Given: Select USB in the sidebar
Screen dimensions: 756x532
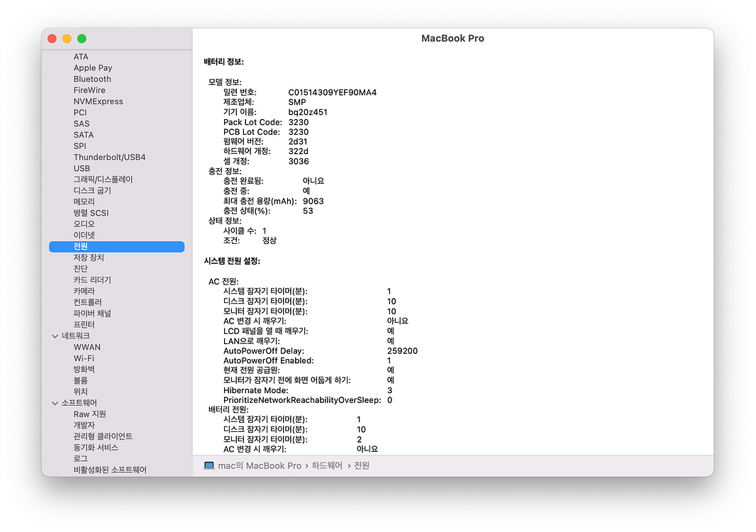Looking at the screenshot, I should pos(82,168).
